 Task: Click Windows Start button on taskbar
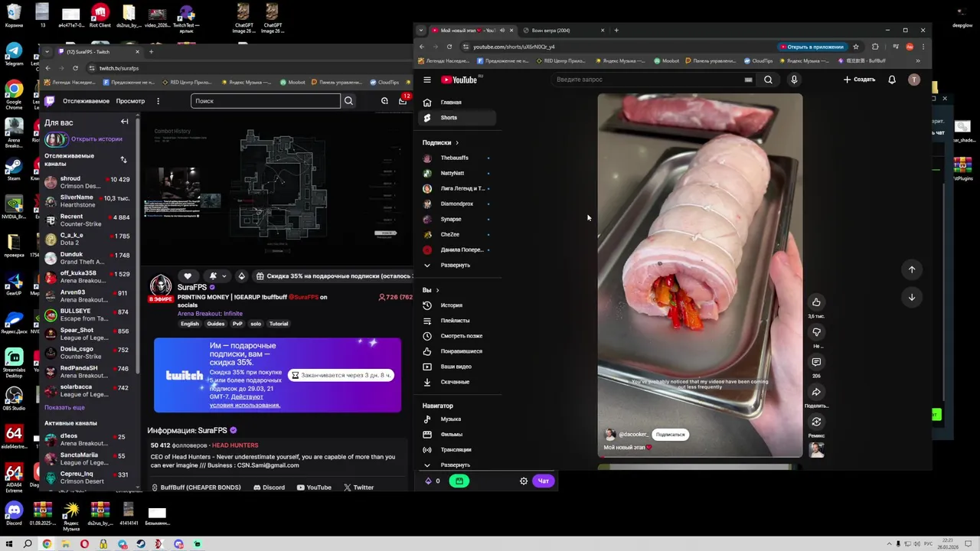(8, 544)
